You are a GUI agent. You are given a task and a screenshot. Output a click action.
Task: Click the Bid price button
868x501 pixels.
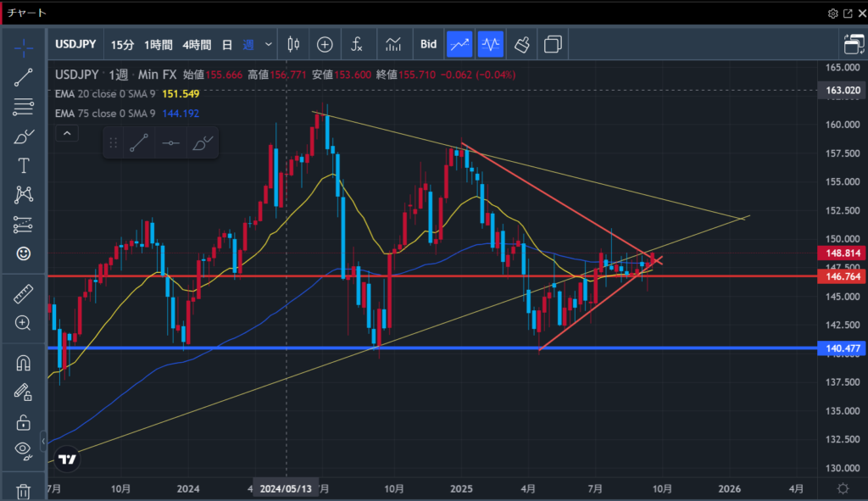tap(428, 44)
